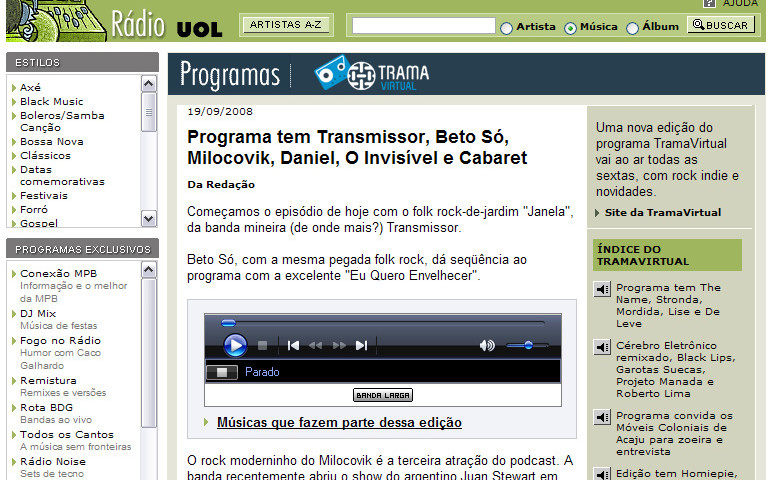771x480 pixels.
Task: Click the arrow beside Axé
Action: [14, 88]
